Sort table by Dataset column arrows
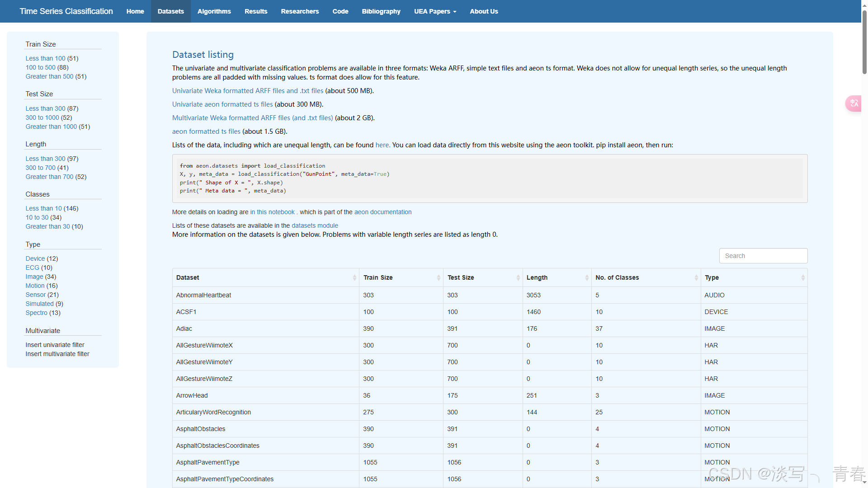Image resolution: width=868 pixels, height=488 pixels. click(x=354, y=277)
